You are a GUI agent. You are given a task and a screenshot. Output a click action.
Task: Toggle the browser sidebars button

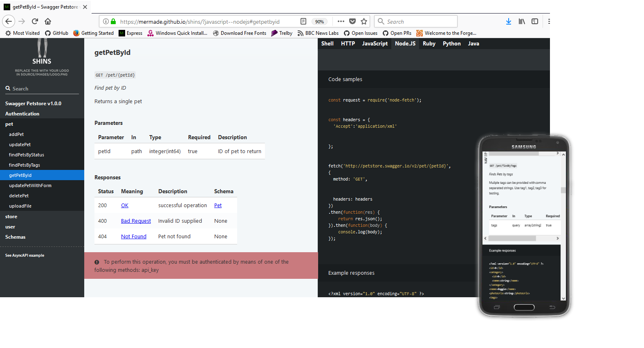(x=535, y=21)
